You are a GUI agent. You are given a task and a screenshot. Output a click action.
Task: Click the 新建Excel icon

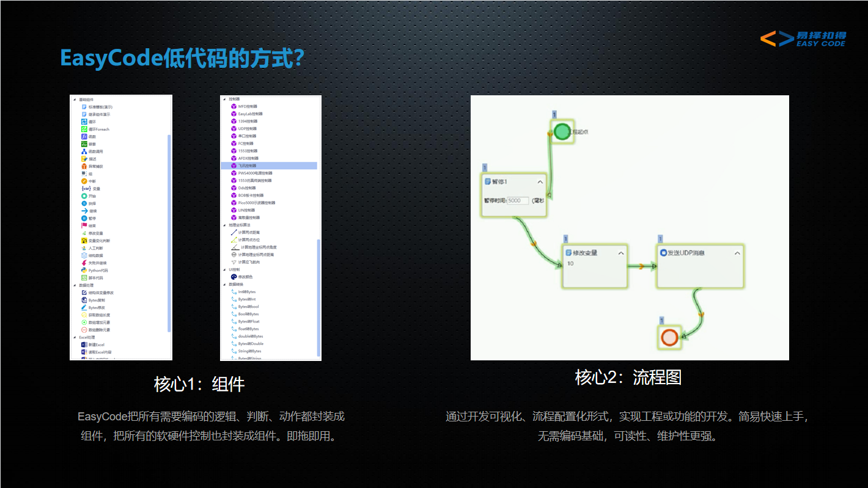(x=84, y=344)
